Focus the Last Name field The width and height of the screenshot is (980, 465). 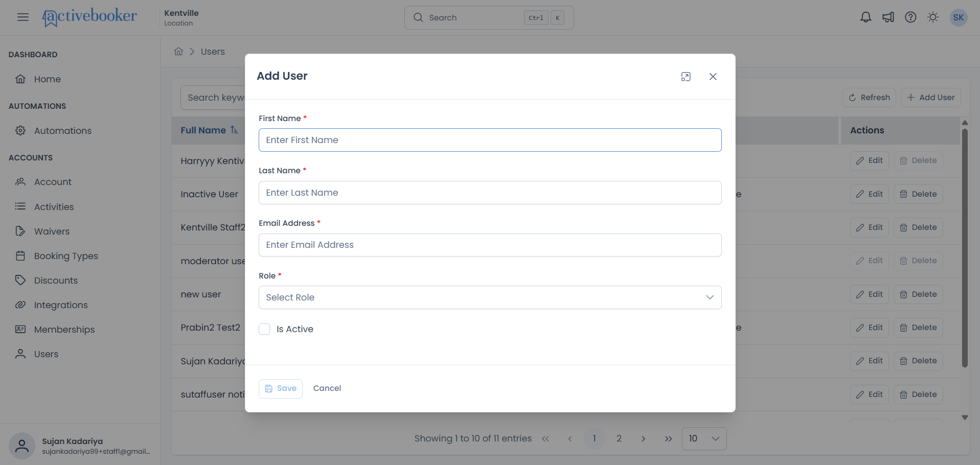(490, 193)
